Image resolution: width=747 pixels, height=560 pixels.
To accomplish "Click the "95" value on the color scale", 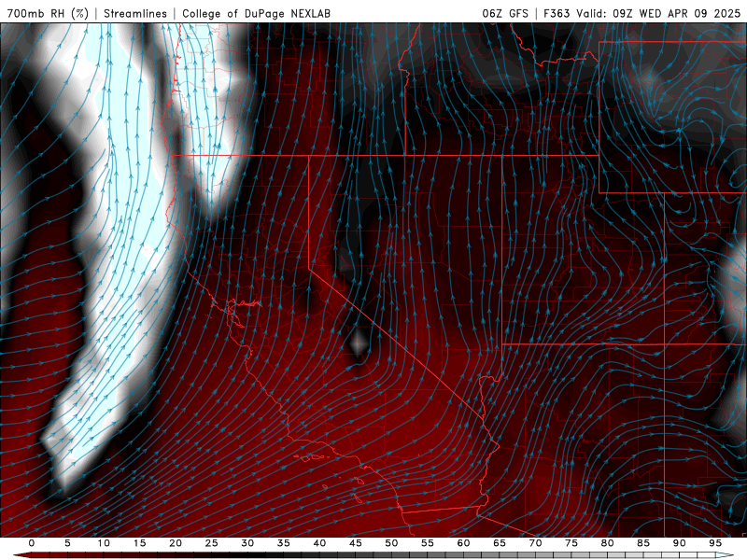I will tap(715, 543).
